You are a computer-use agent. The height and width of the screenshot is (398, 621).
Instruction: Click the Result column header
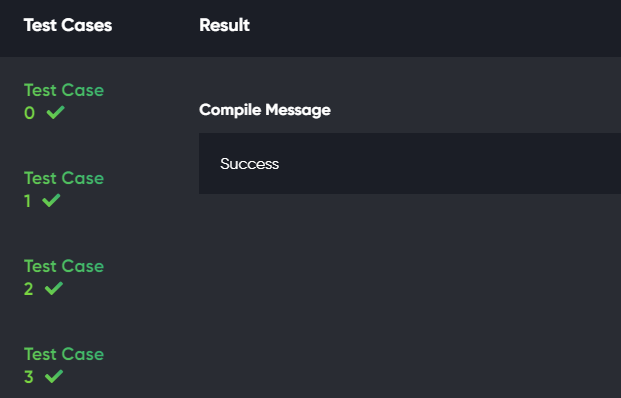(224, 25)
